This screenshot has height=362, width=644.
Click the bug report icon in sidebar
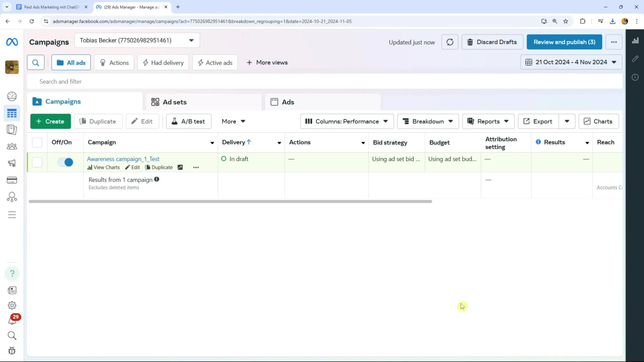(12, 351)
